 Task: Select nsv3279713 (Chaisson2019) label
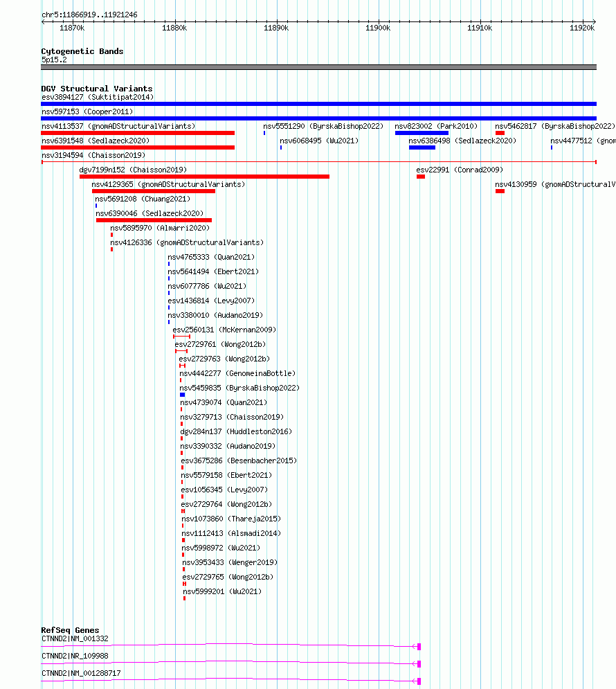click(x=233, y=417)
